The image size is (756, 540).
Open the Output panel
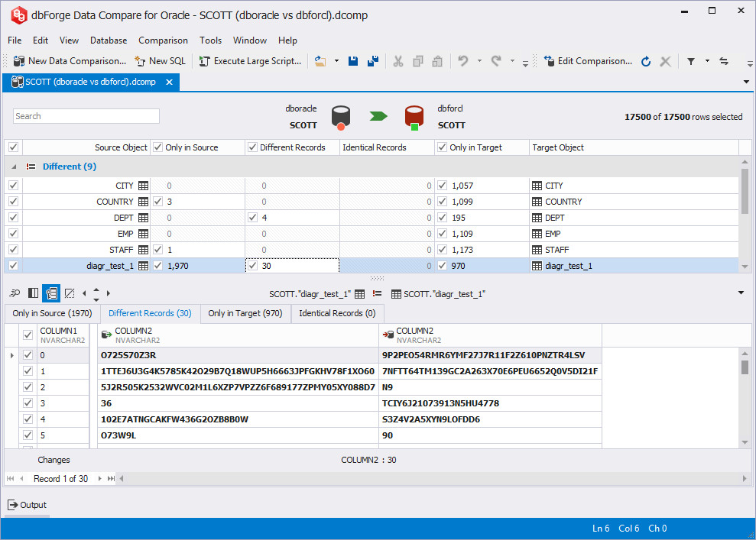coord(27,505)
